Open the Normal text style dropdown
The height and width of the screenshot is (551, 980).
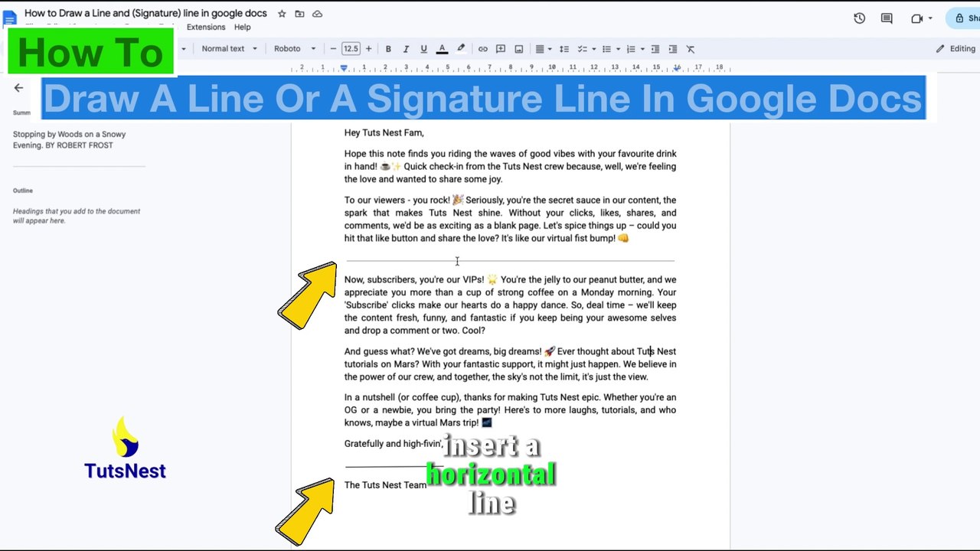click(x=229, y=49)
